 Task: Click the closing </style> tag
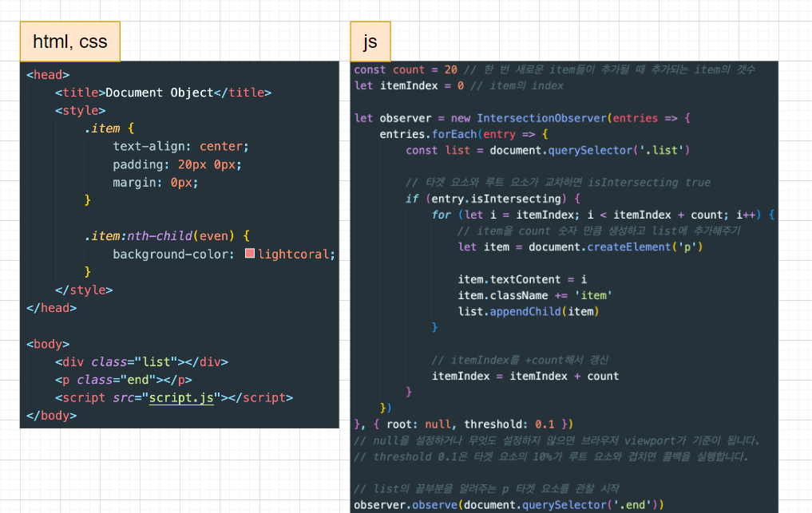84,290
